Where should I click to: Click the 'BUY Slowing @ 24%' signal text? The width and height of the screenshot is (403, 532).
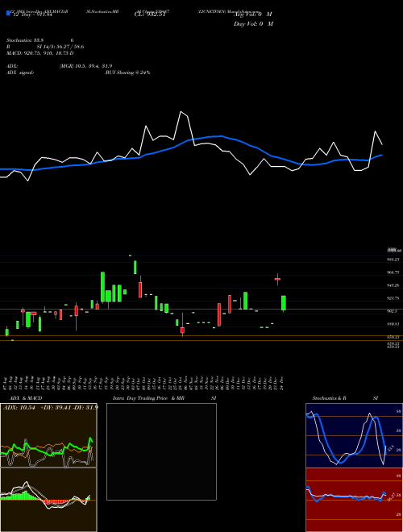pos(128,73)
